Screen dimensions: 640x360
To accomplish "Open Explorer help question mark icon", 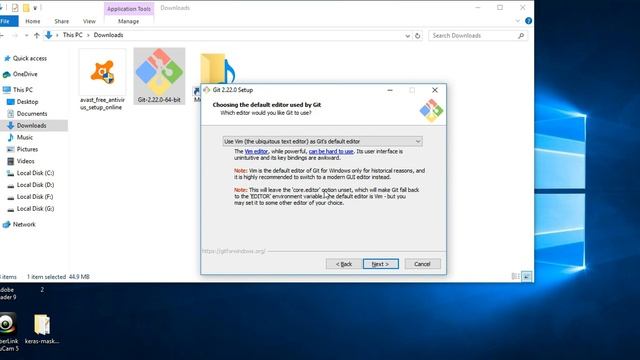I will [528, 21].
